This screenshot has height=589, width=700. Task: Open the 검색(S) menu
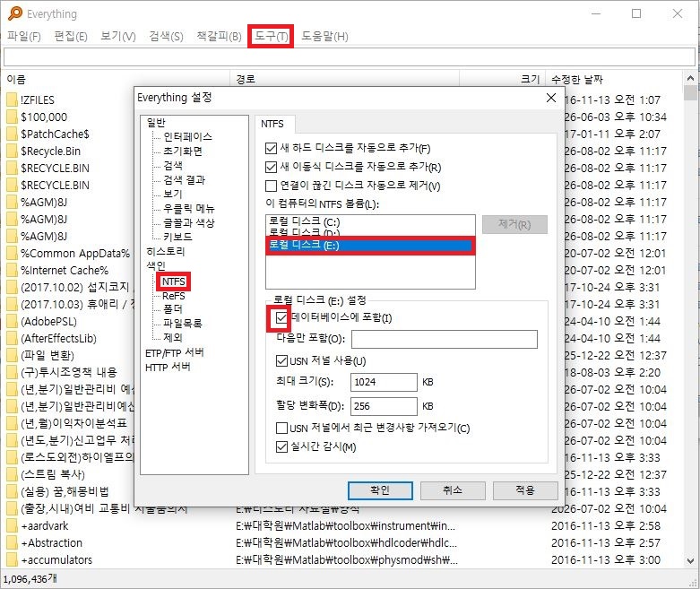[166, 36]
